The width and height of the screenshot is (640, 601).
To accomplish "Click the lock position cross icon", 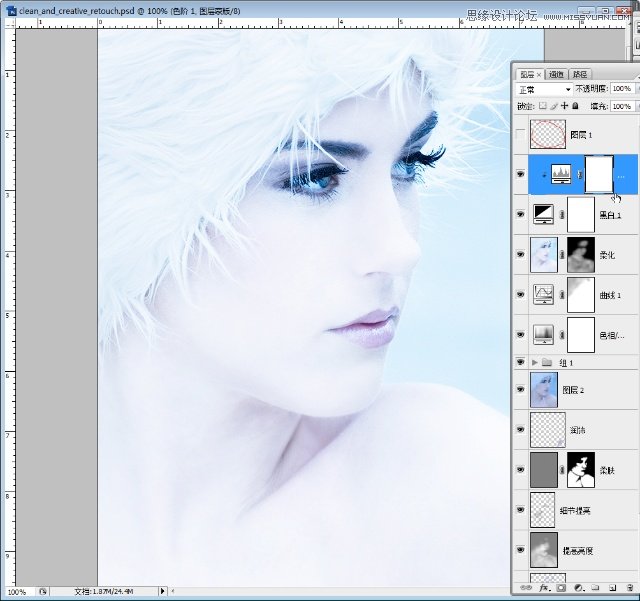I will [564, 106].
